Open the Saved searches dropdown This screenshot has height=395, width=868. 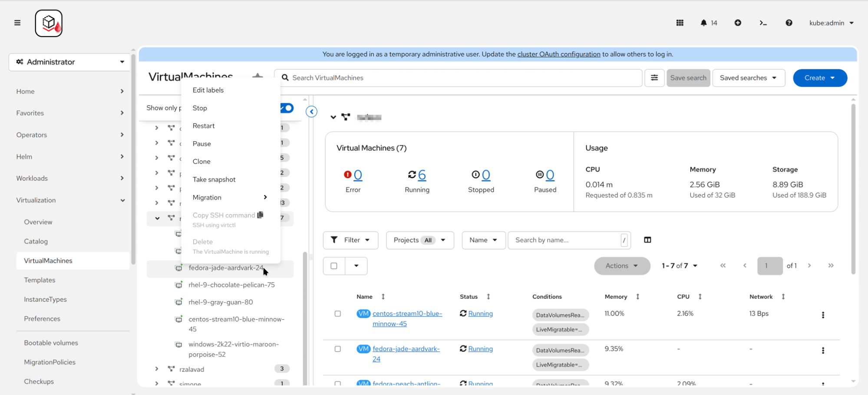point(748,78)
